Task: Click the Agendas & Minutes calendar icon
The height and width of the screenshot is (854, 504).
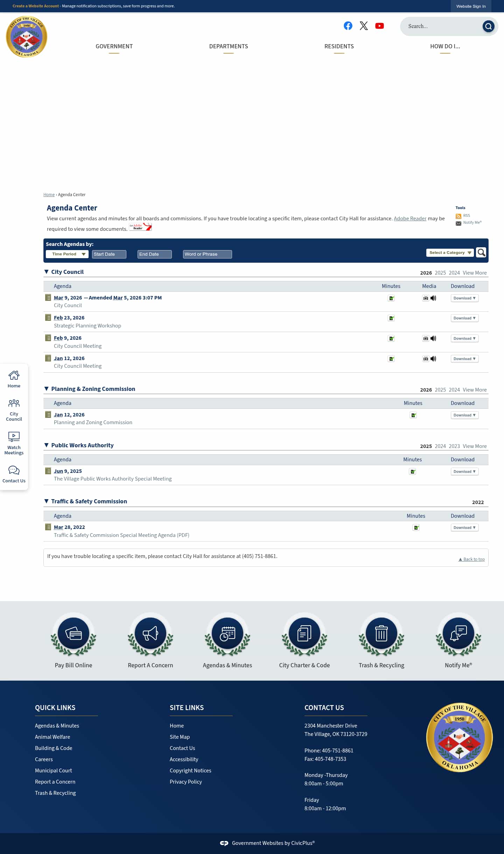Action: point(227,634)
